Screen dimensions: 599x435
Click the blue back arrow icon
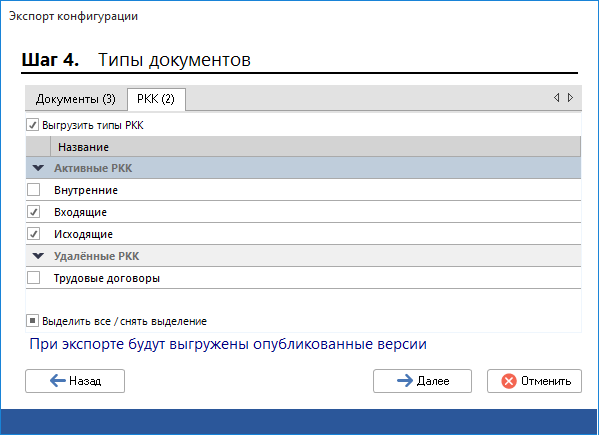coord(58,381)
